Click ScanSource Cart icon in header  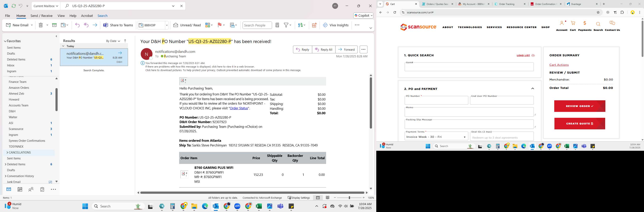tap(573, 23)
